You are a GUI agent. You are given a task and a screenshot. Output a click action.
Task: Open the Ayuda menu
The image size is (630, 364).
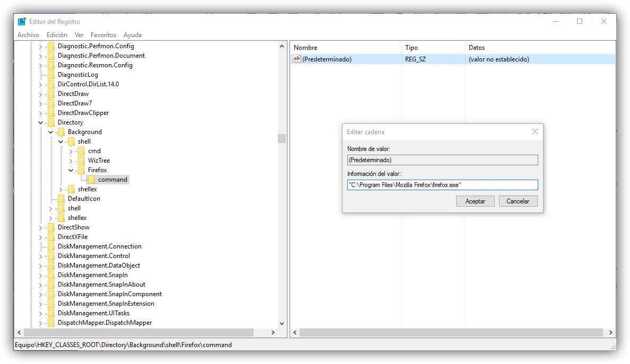point(132,35)
